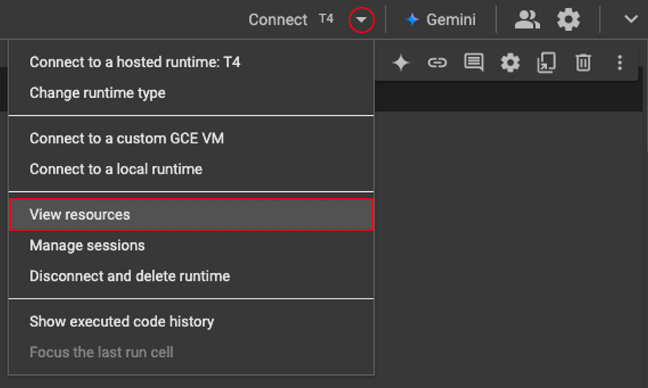Screen dimensions: 648x388
Task: Choose Disconnect and delete runtime
Action: tap(191, 276)
